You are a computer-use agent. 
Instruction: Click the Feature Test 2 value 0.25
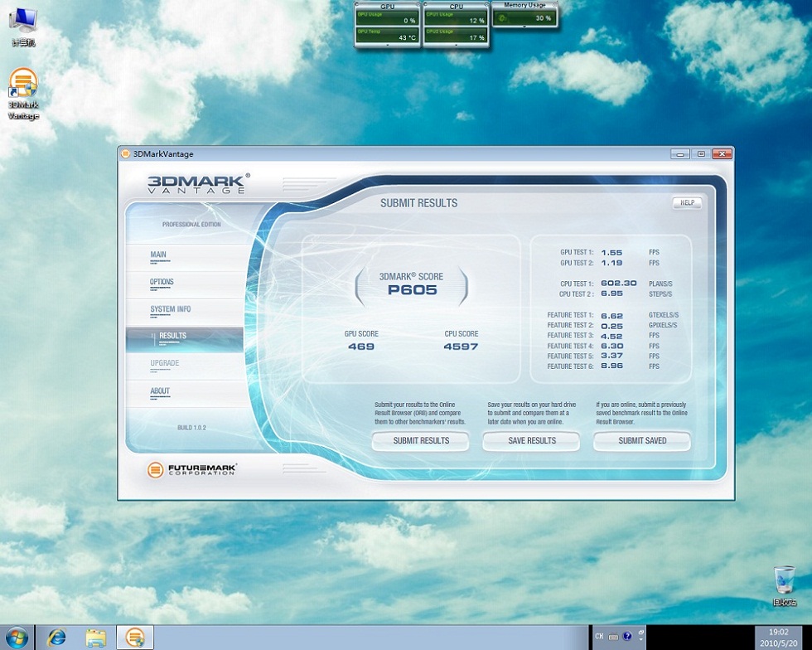[611, 326]
